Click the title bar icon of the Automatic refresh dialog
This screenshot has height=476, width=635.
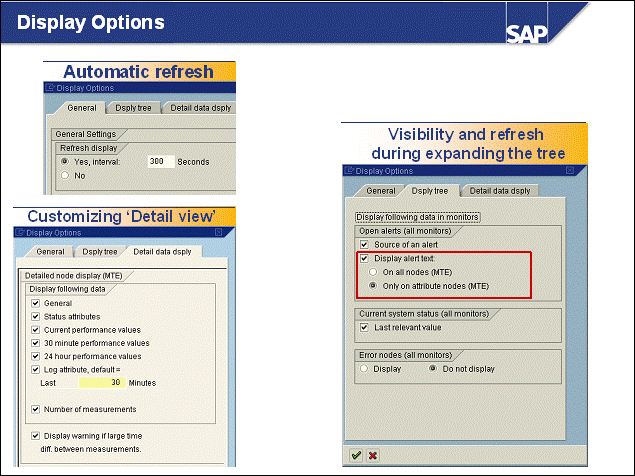(50, 88)
